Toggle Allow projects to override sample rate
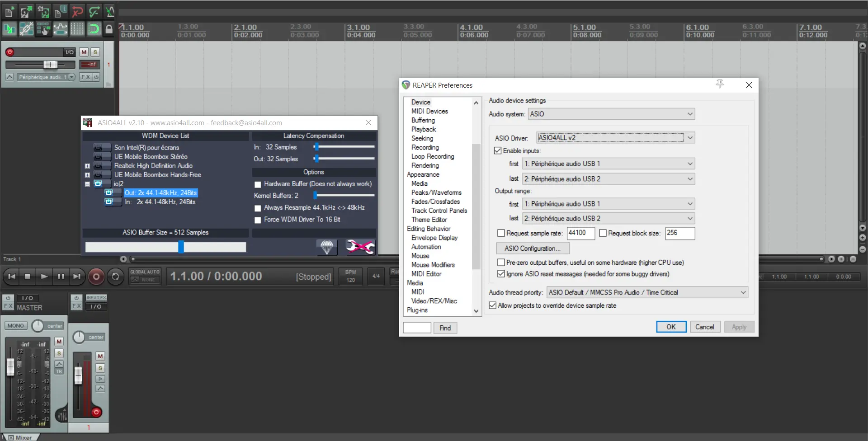868x441 pixels. pyautogui.click(x=493, y=305)
